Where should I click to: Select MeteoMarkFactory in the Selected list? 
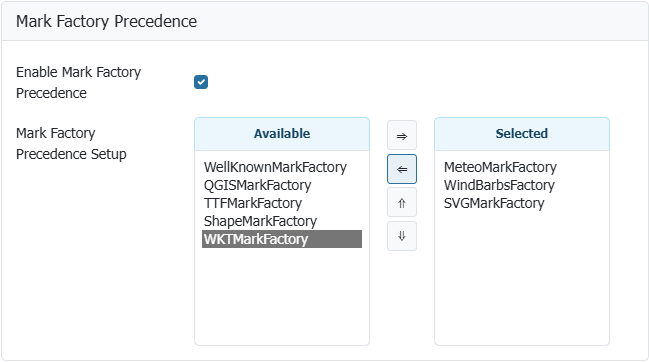point(522,167)
